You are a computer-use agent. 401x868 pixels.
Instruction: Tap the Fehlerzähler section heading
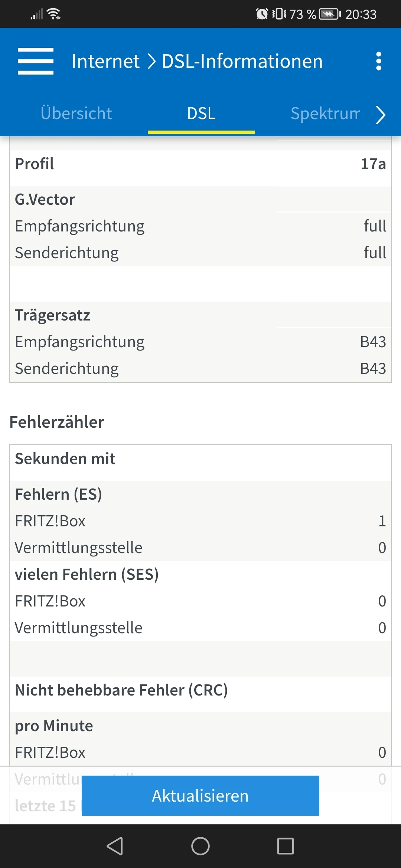pos(57,422)
